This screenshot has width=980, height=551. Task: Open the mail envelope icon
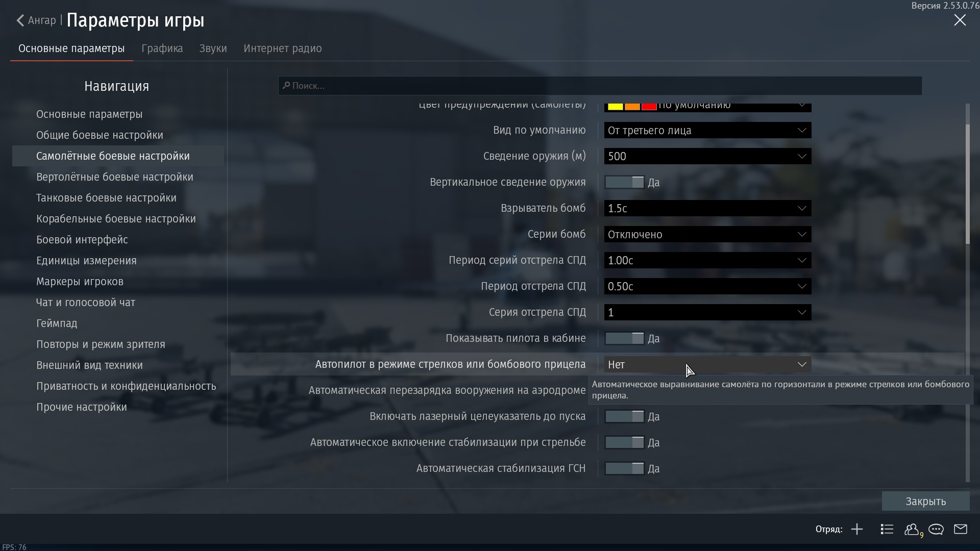click(x=961, y=530)
